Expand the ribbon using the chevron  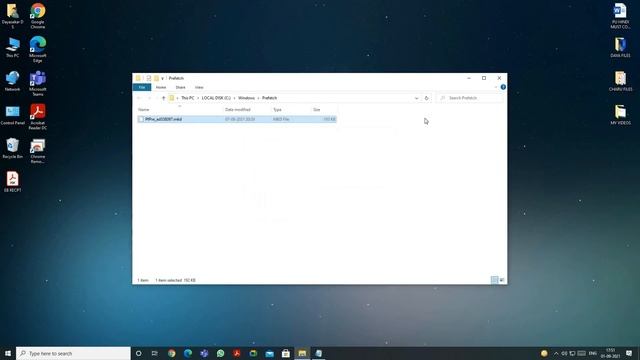(496, 87)
